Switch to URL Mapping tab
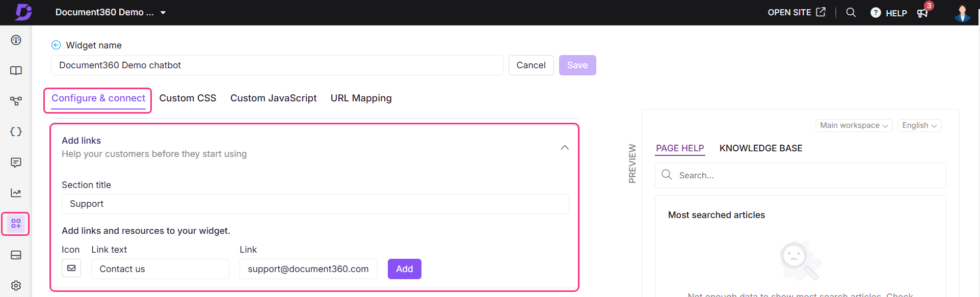This screenshot has width=980, height=297. [361, 98]
